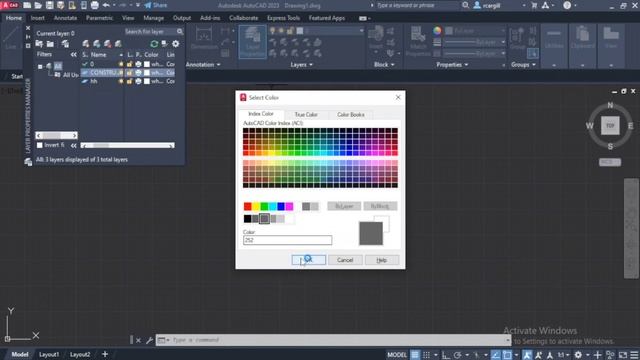Click the Workspace Switching gear in status bar

pos(578,355)
